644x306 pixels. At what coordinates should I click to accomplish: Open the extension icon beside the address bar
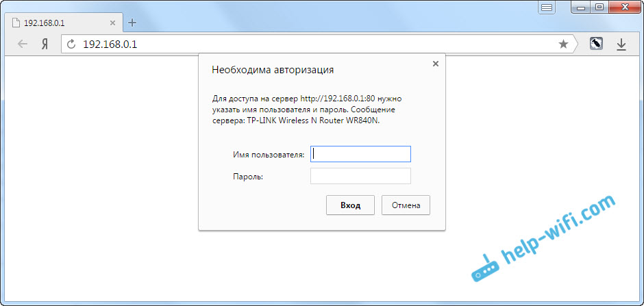point(596,44)
